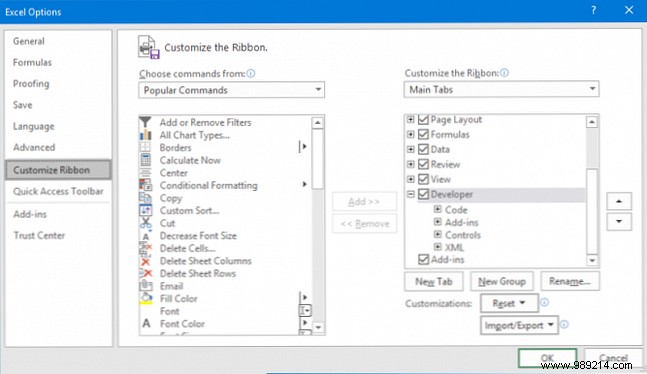Viewport: 647px width, 374px height.
Task: Uncheck the Data tab checkbox
Action: (x=423, y=149)
